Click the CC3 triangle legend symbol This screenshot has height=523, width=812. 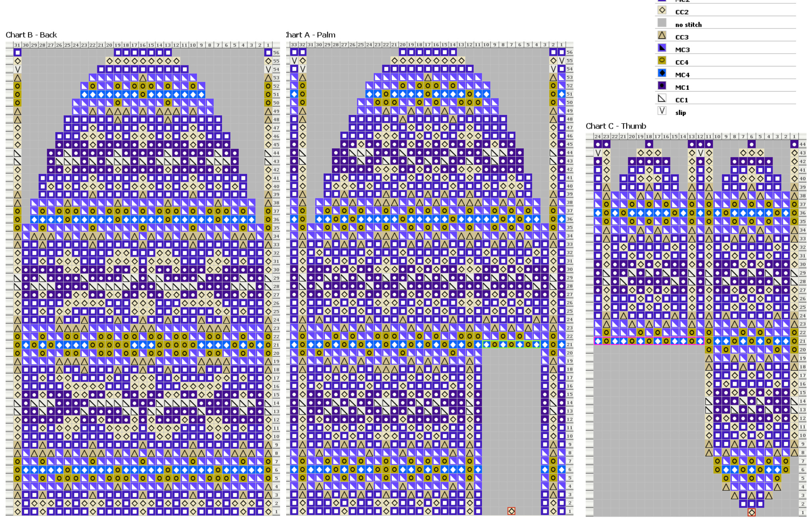662,36
